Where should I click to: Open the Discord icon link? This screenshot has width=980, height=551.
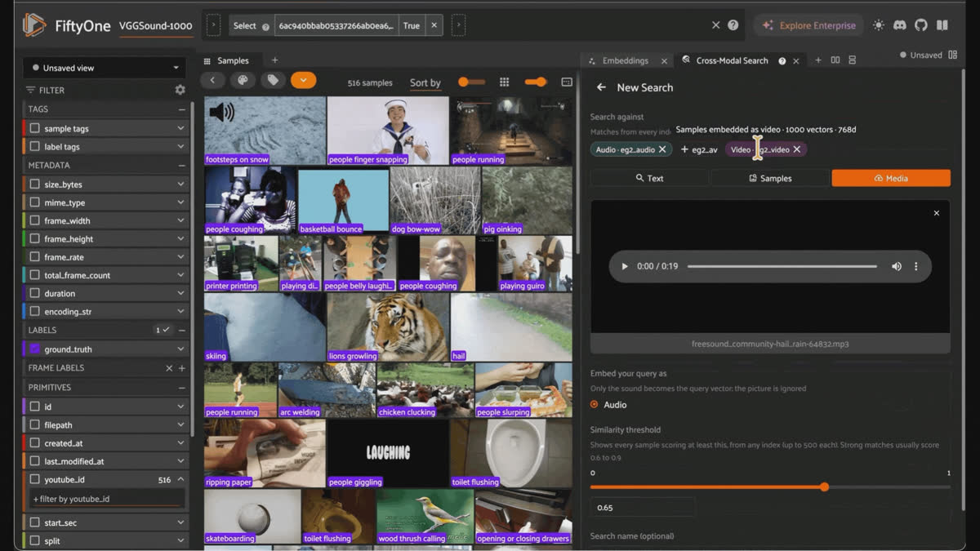tap(900, 25)
